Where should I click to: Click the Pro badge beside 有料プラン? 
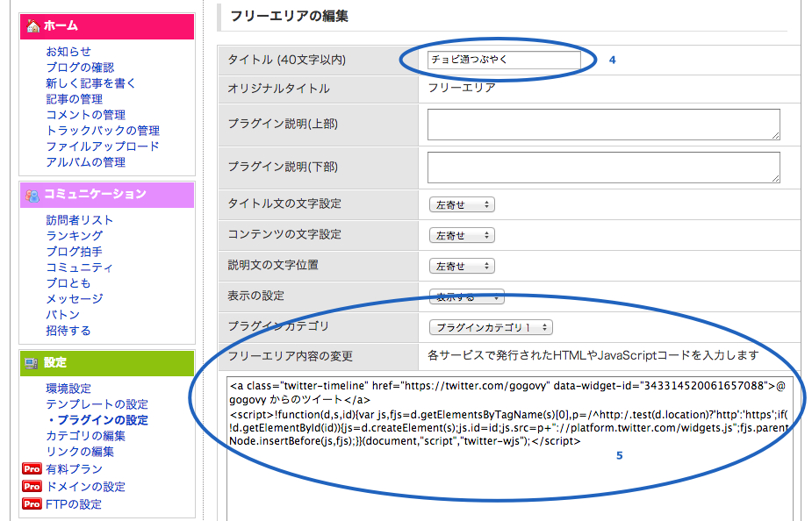point(32,468)
